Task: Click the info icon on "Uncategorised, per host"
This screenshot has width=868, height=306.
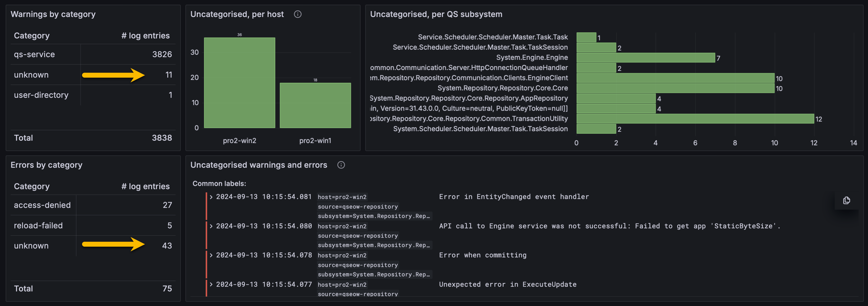Action: click(298, 14)
